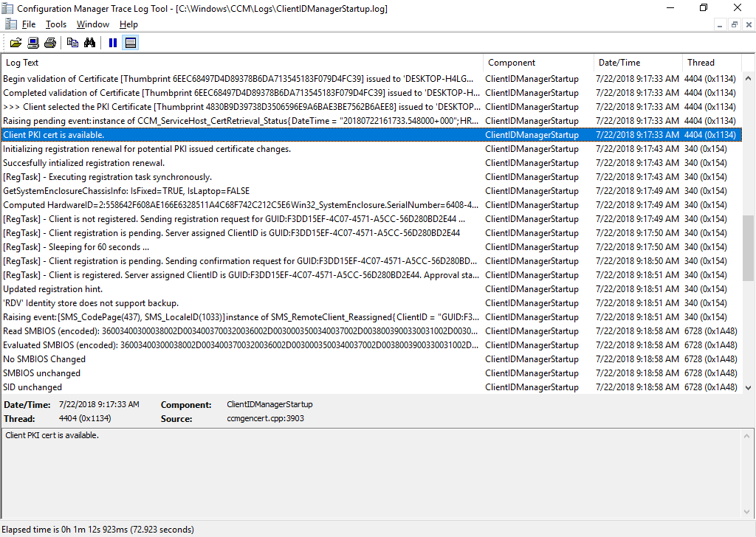
Task: Select row 'Client registration is pending. Sending confirmation request'
Action: point(371,261)
